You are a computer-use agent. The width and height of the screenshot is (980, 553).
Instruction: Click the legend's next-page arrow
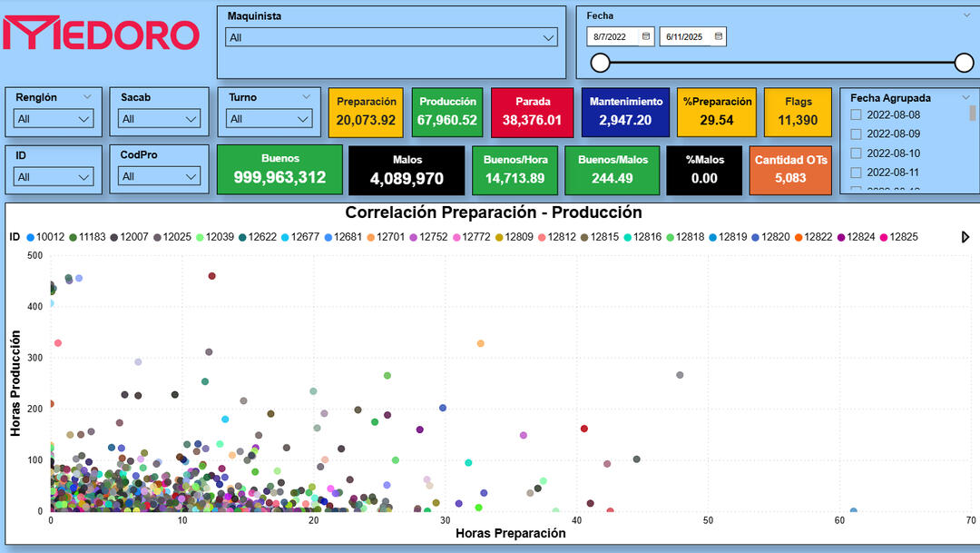(x=965, y=237)
